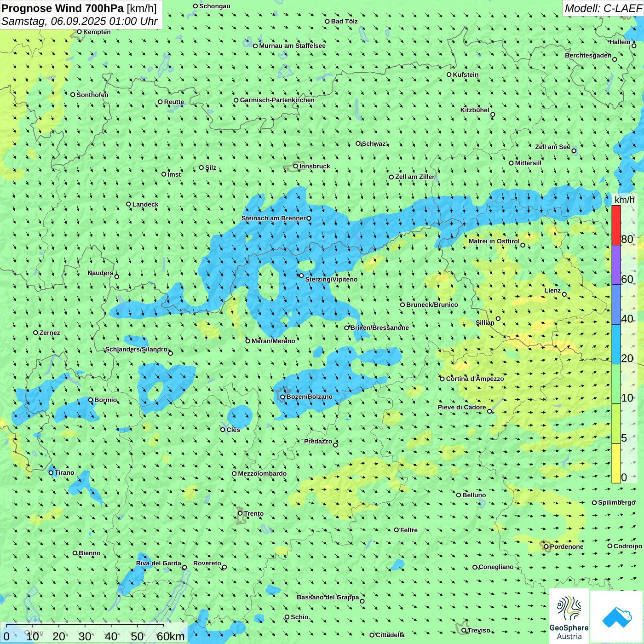Click the 'Berchtesgaden' label
This screenshot has height=644, width=644.
pos(588,55)
